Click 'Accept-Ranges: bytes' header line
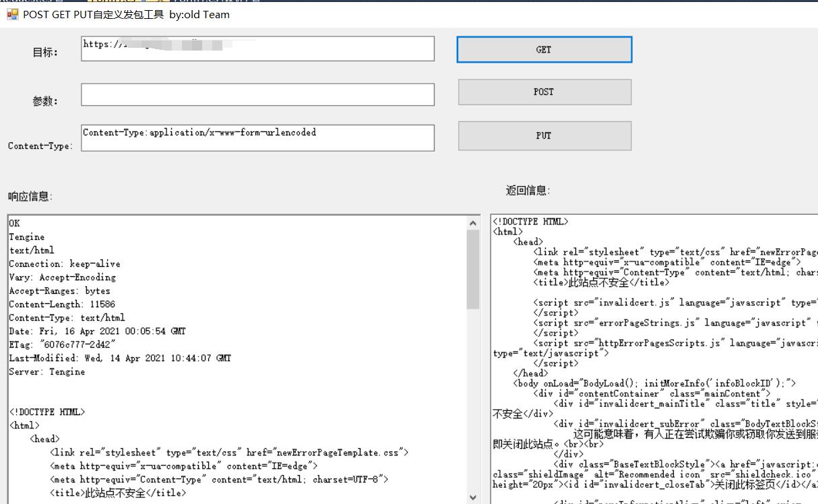The image size is (818, 504). tap(59, 290)
